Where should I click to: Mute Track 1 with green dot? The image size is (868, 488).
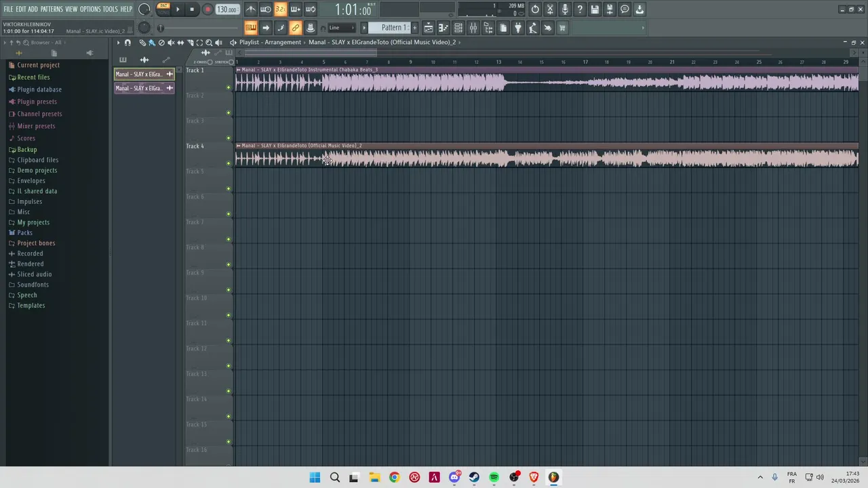229,87
